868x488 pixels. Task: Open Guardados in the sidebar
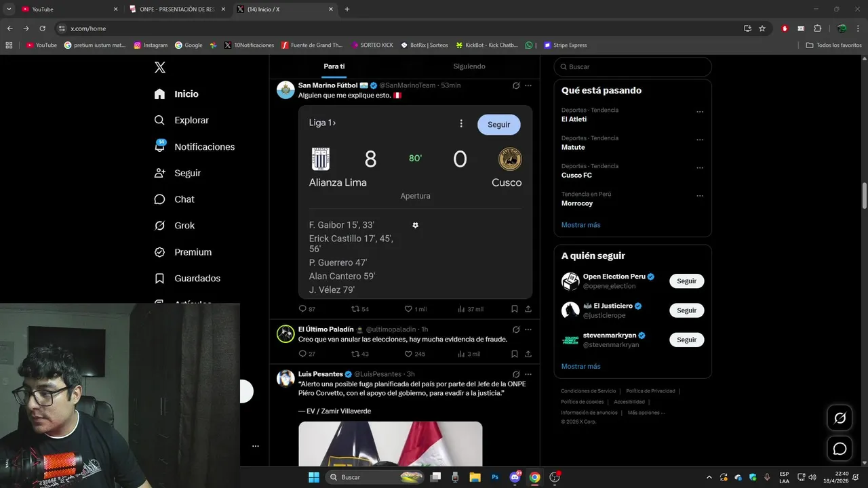tap(186, 279)
